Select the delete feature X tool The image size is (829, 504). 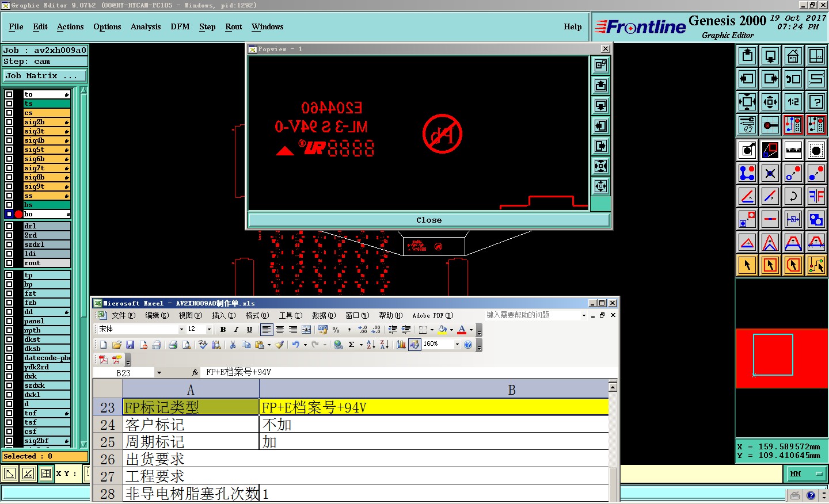[770, 173]
